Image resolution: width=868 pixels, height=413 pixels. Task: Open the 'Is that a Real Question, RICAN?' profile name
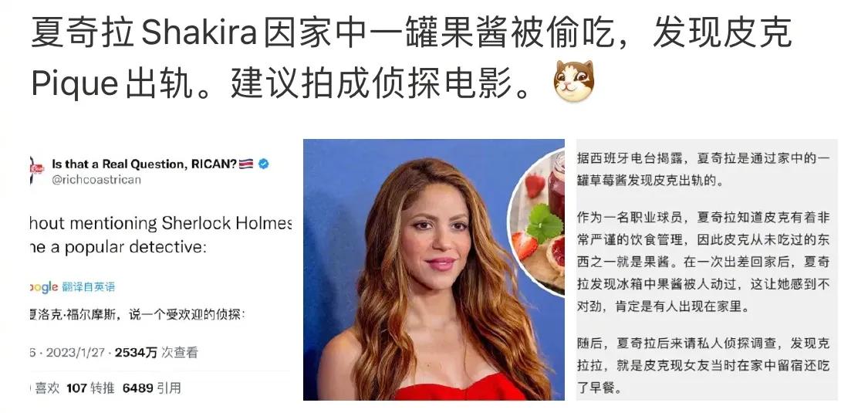pos(144,164)
